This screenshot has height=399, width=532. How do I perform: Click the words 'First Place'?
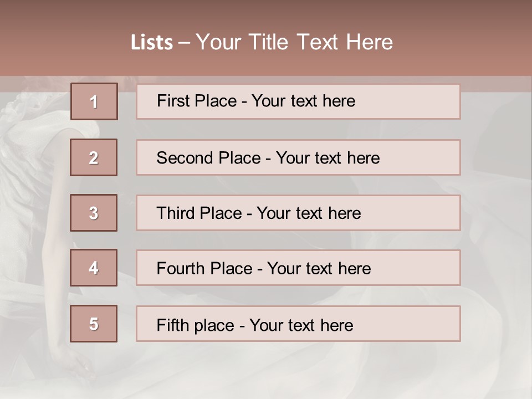pos(195,101)
